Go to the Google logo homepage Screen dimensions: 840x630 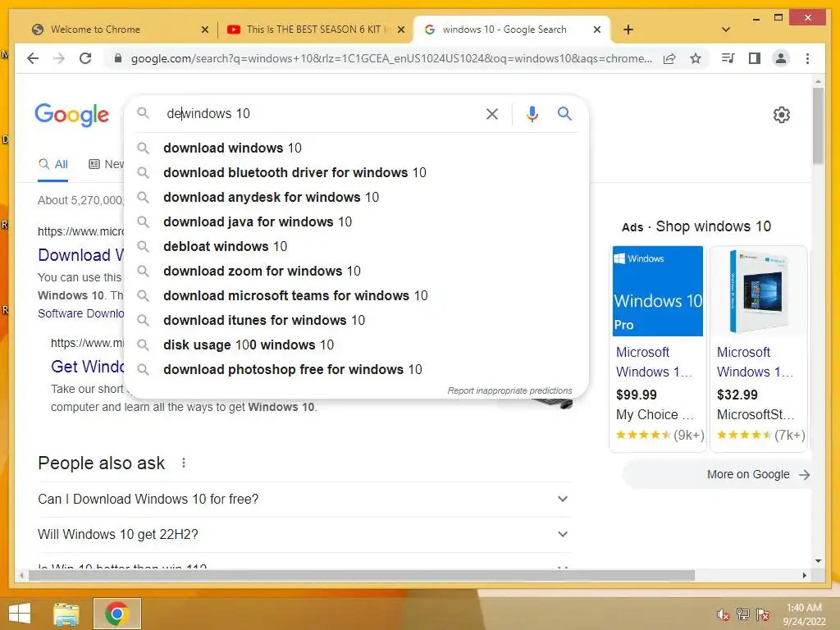pyautogui.click(x=72, y=115)
